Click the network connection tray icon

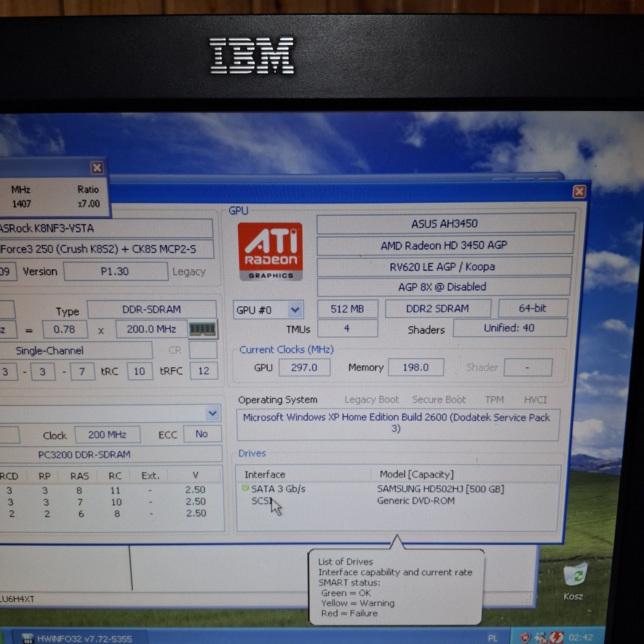coord(540,637)
